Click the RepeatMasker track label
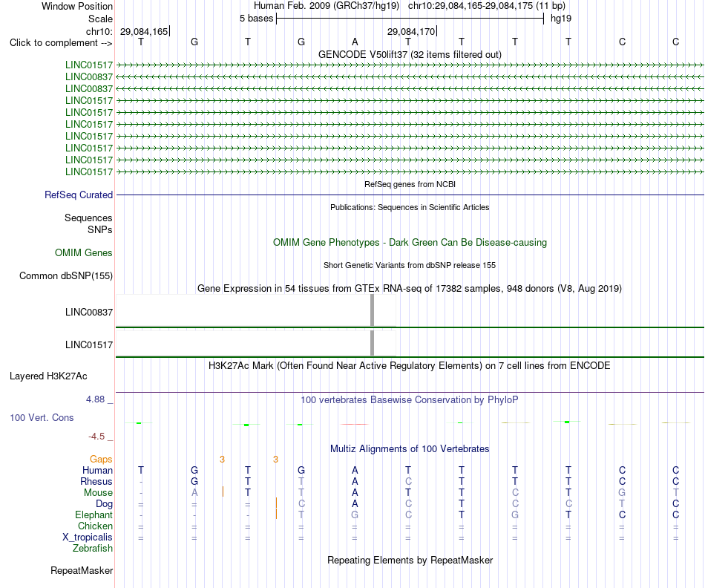This screenshot has width=705, height=588. coord(82,571)
